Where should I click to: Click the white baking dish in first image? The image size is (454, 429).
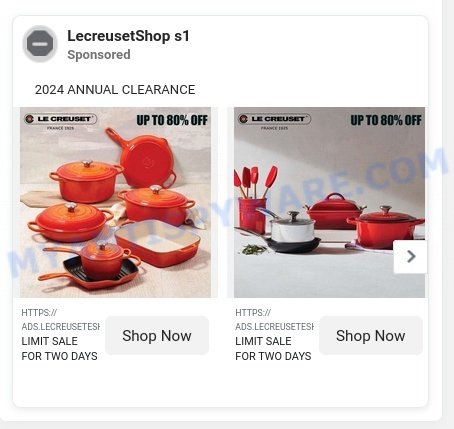tap(157, 242)
